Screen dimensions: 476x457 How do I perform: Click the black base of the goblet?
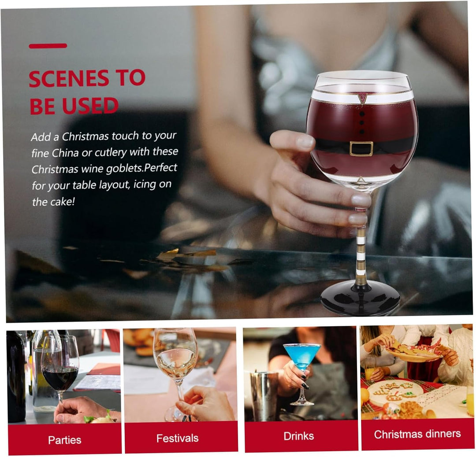coord(360,298)
